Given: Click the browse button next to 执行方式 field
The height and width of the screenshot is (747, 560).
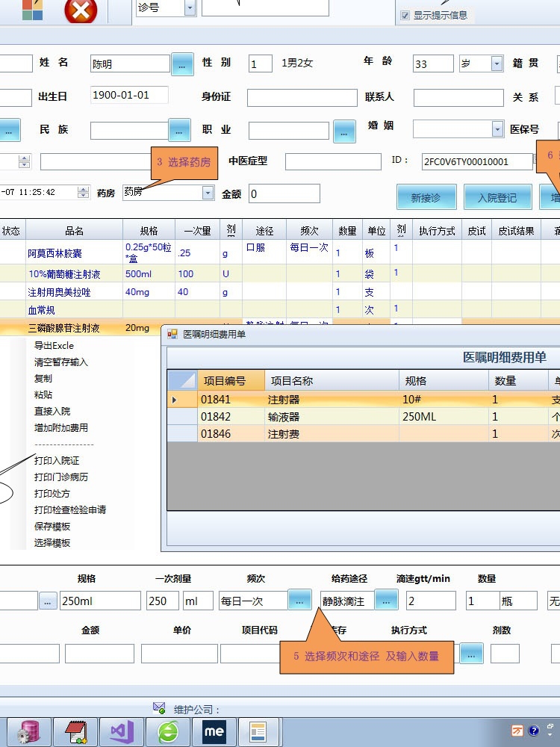Looking at the screenshot, I should point(471,654).
